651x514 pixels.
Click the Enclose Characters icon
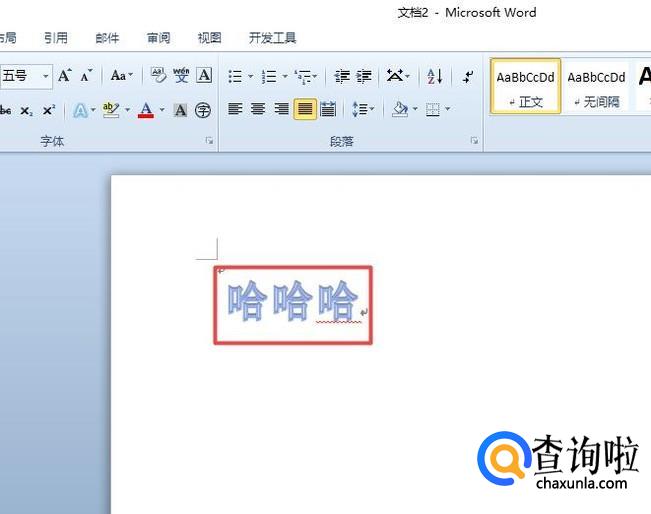203,110
